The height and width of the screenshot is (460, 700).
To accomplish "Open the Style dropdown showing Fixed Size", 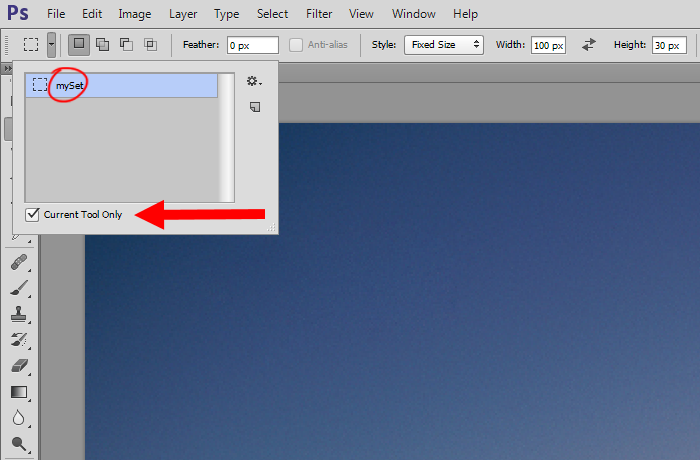I will 444,45.
